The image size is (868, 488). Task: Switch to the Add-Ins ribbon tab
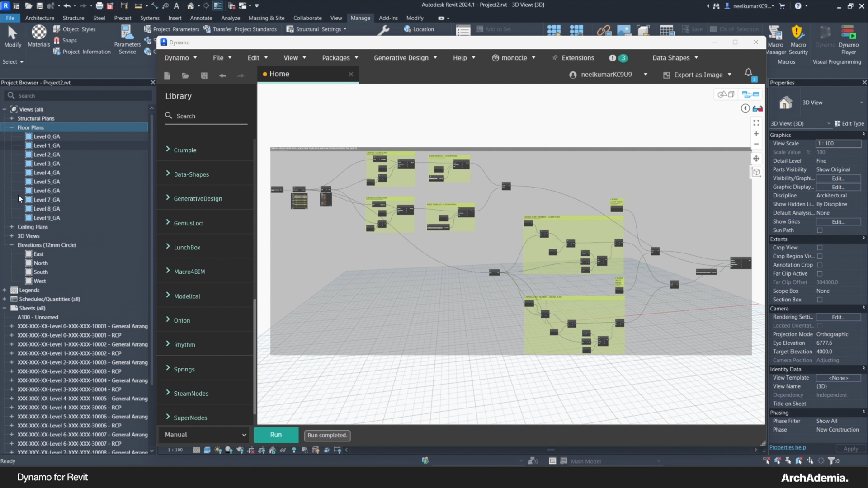[388, 18]
